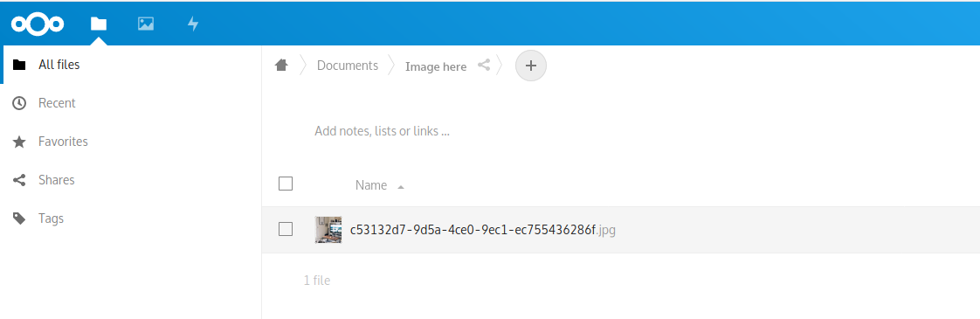Open file c53132d7-9d5a-4ce0-9ec1-ec755436286f.jpg

coord(482,230)
